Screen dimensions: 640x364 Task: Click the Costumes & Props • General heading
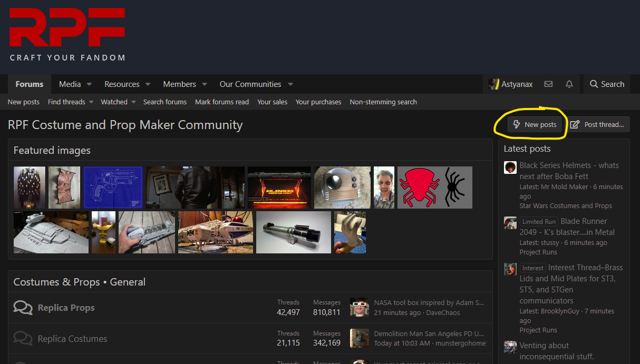pos(80,282)
